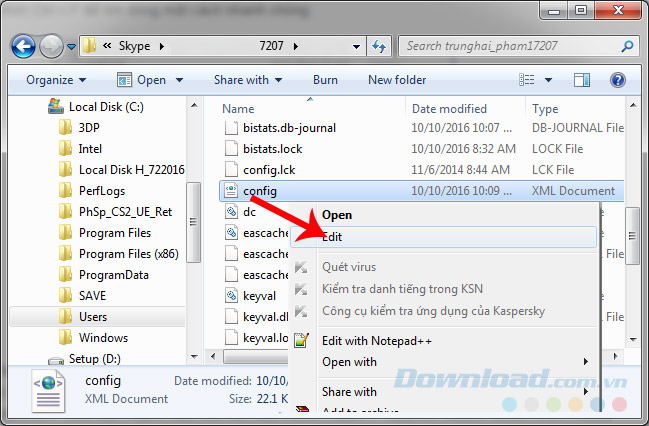Screen dimensions: 649x426
Task: Choose Edit in the context menu
Action: [x=444, y=237]
